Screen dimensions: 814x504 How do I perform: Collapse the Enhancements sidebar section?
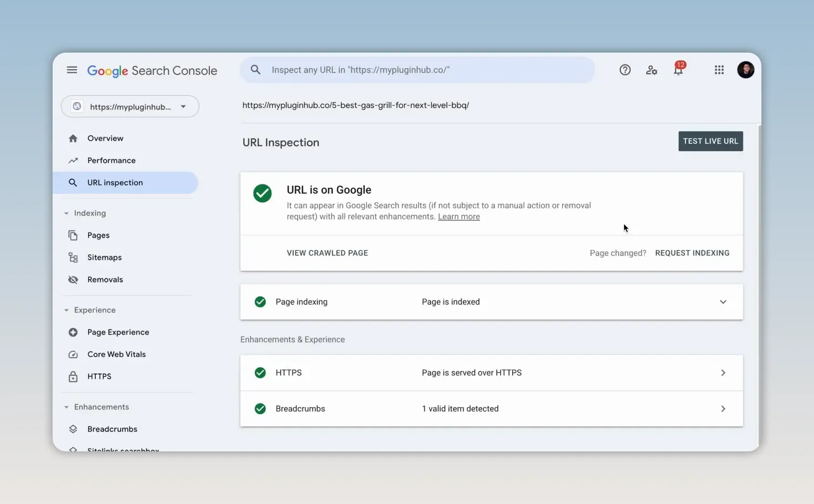pos(66,407)
